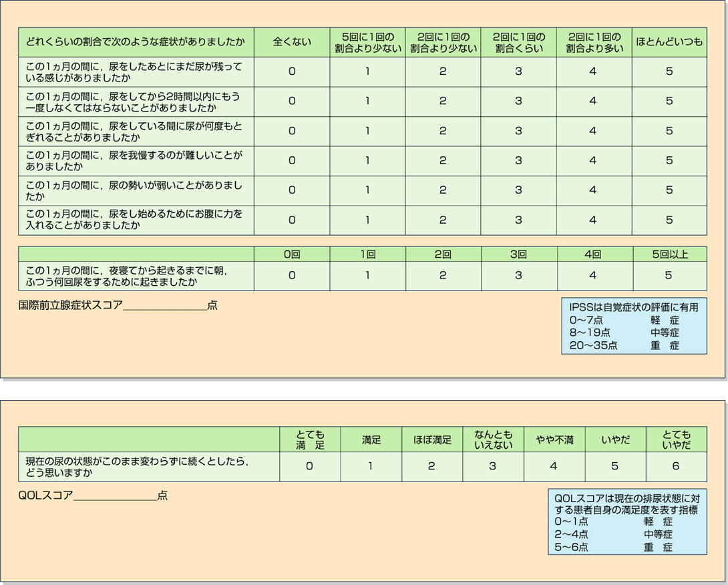Pick score 3 for nighttime urination count question
The image size is (728, 585).
pyautogui.click(x=518, y=275)
